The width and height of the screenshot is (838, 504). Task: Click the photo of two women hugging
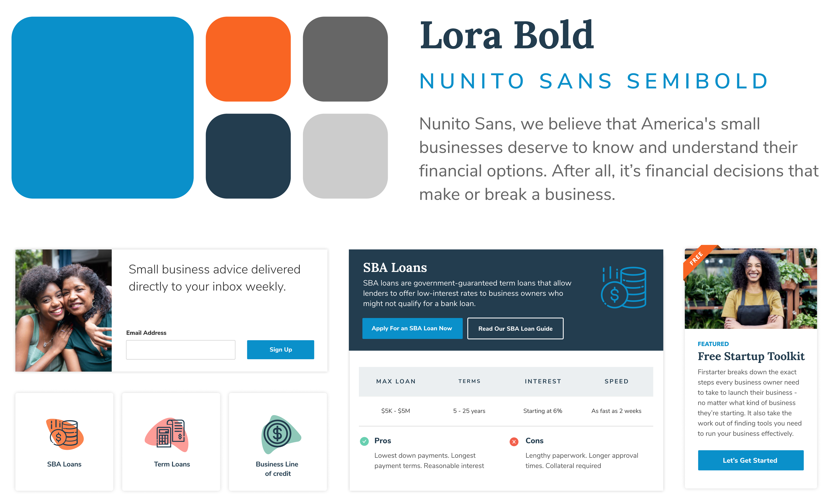tap(64, 310)
